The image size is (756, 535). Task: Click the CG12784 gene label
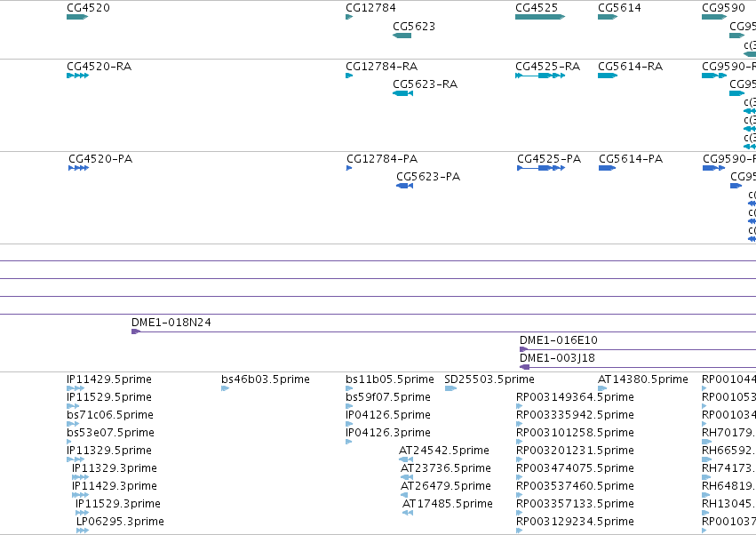coord(370,8)
